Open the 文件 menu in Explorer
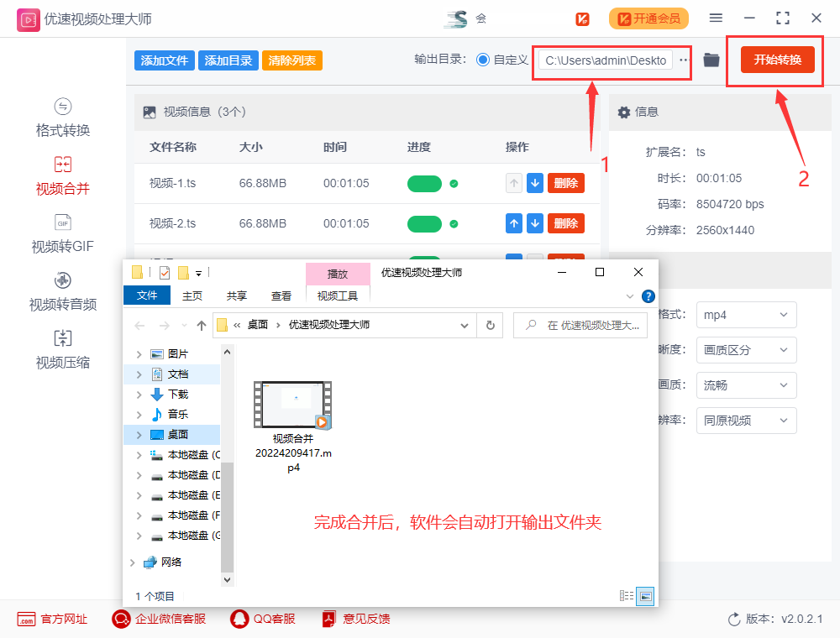 pos(147,295)
